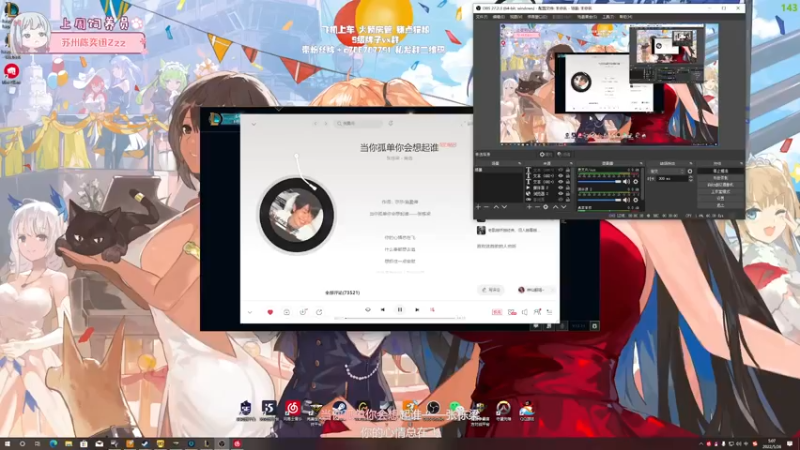
Task: Toggle desktop lyrics button in player bar
Action: tap(496, 312)
